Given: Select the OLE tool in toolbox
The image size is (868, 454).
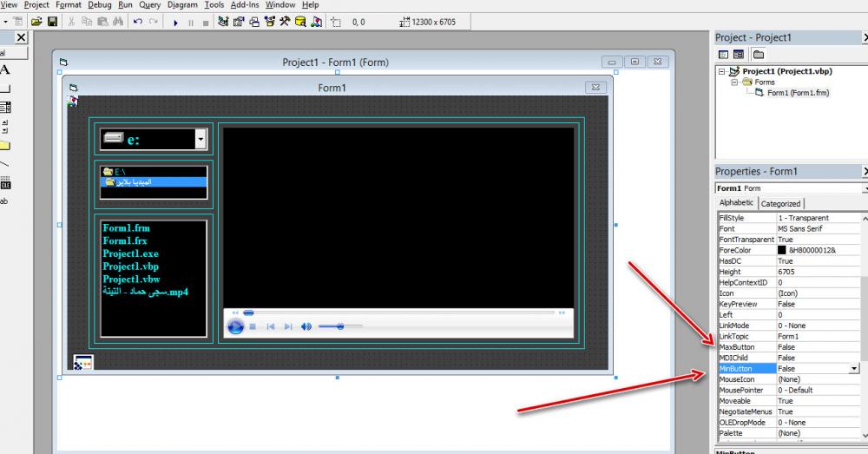Looking at the screenshot, I should point(5,182).
